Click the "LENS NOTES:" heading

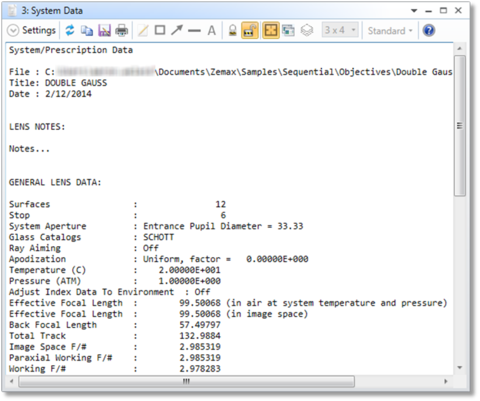37,127
